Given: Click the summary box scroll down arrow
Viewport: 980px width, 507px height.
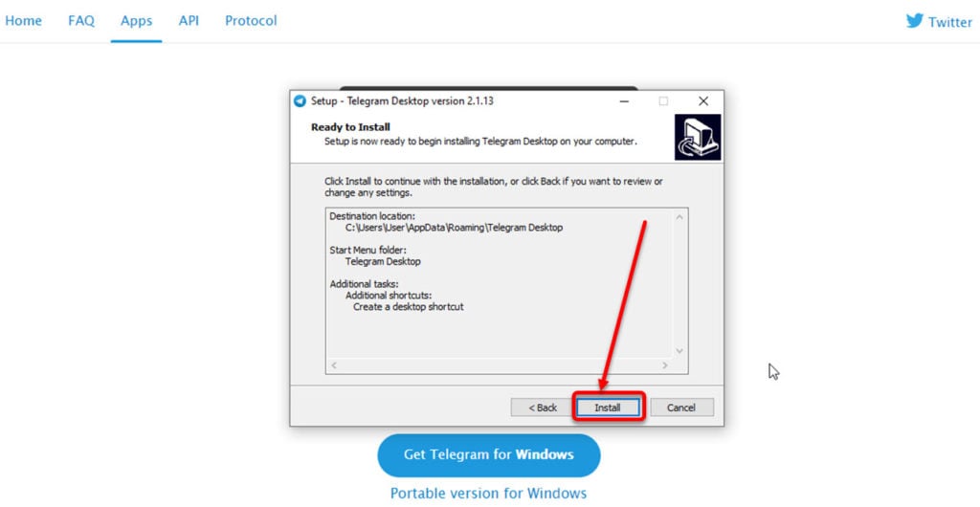Looking at the screenshot, I should [x=679, y=351].
